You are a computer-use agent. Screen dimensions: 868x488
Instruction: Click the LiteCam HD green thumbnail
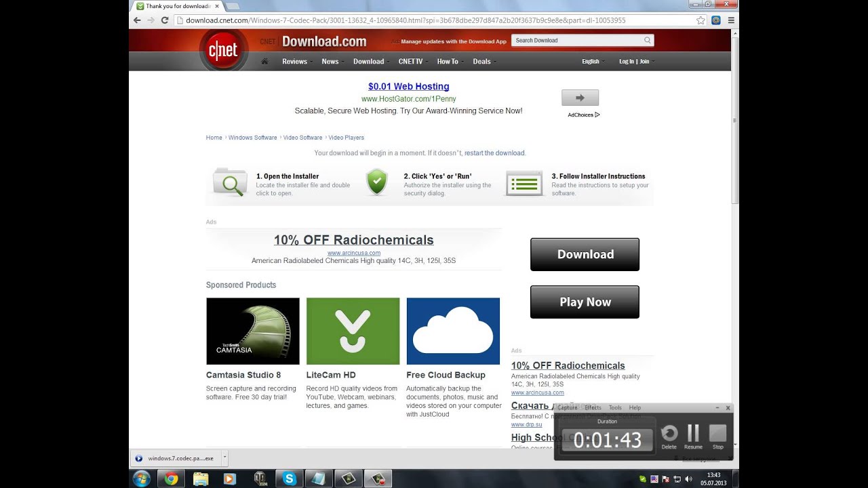point(353,331)
